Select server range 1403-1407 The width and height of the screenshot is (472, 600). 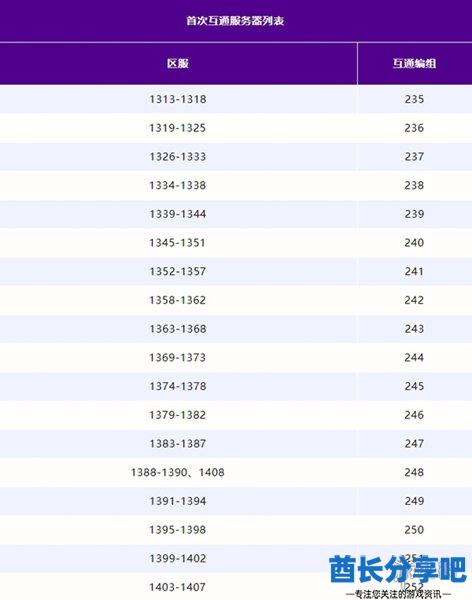click(178, 587)
